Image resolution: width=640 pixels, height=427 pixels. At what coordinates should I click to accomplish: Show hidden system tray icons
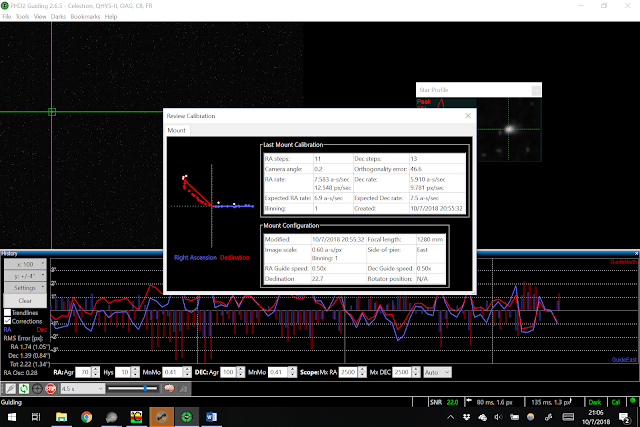[450, 417]
